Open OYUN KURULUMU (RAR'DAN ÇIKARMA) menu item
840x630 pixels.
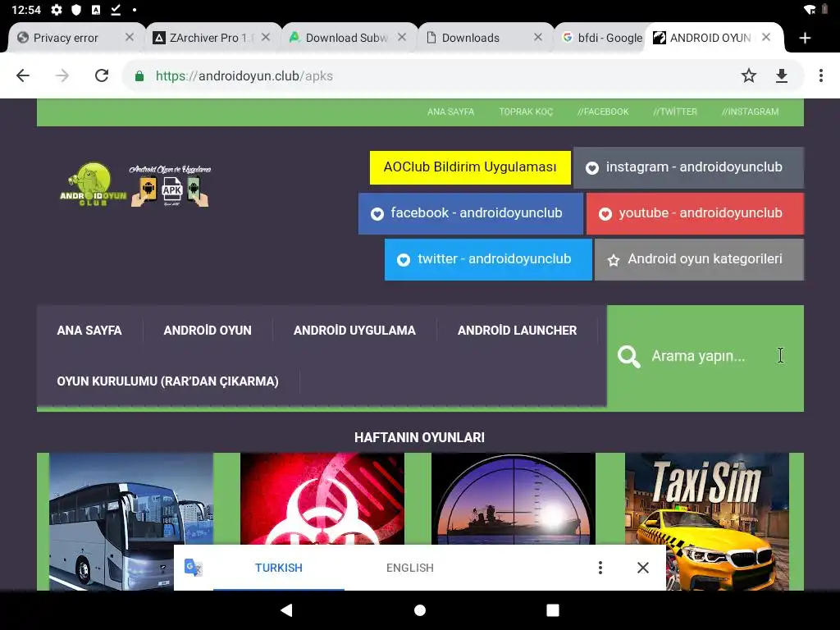pos(167,381)
